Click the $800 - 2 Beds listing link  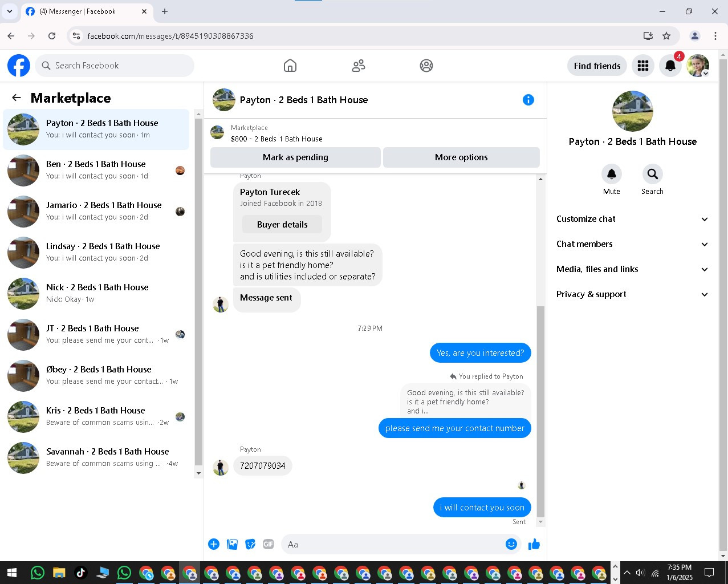pos(276,139)
